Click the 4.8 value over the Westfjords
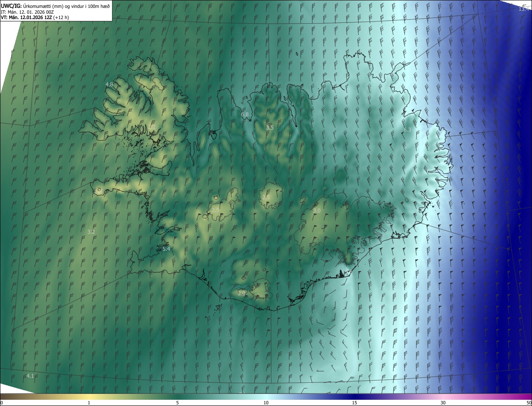Image resolution: width=532 pixels, height=406 pixels. pyautogui.click(x=109, y=84)
